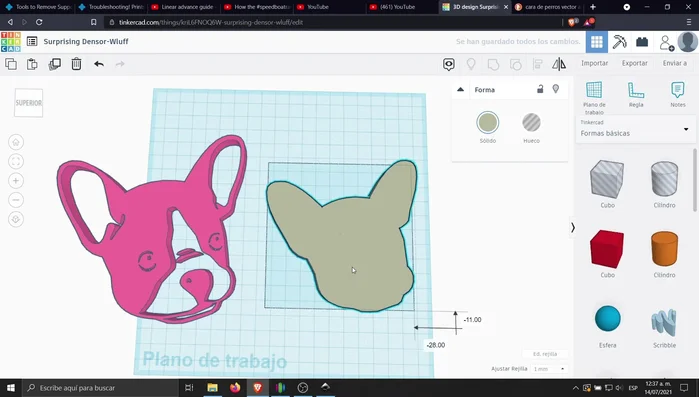The height and width of the screenshot is (397, 699).
Task: Click the Fit all in view button
Action: tap(16, 161)
